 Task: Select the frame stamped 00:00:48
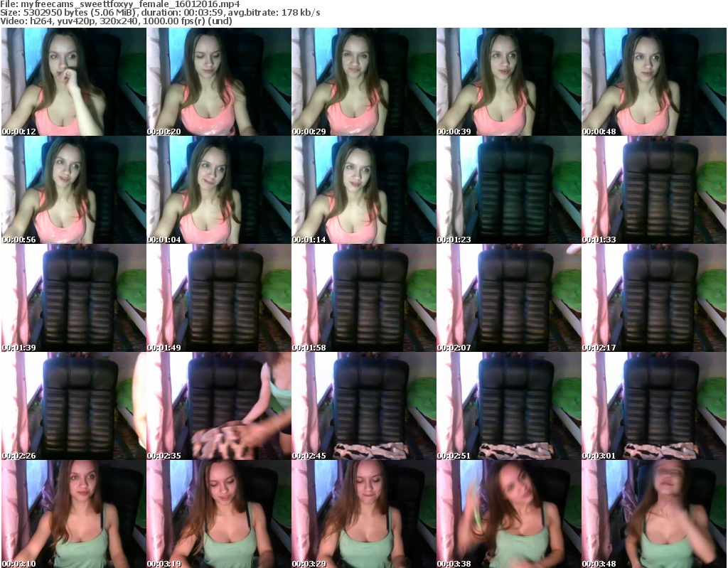(x=654, y=82)
